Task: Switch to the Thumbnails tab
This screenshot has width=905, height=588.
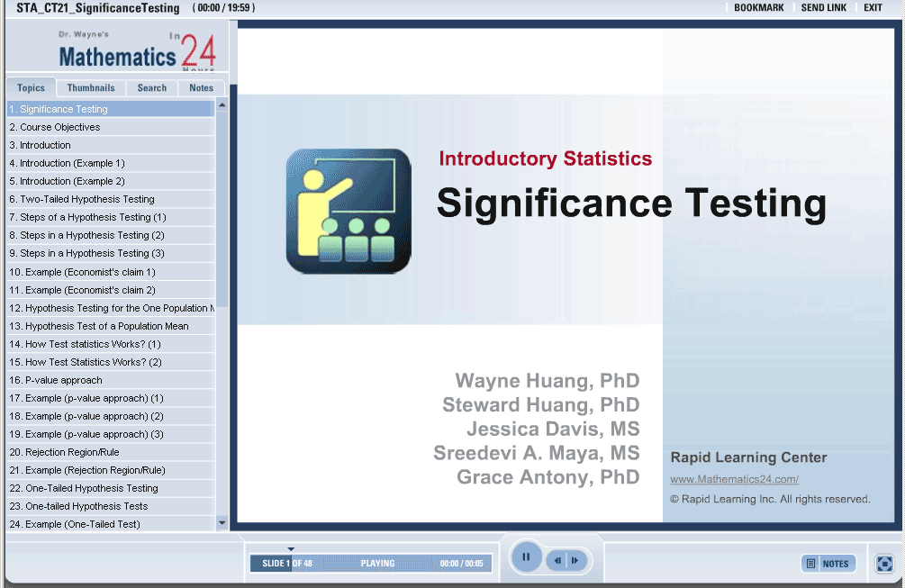Action: click(91, 88)
